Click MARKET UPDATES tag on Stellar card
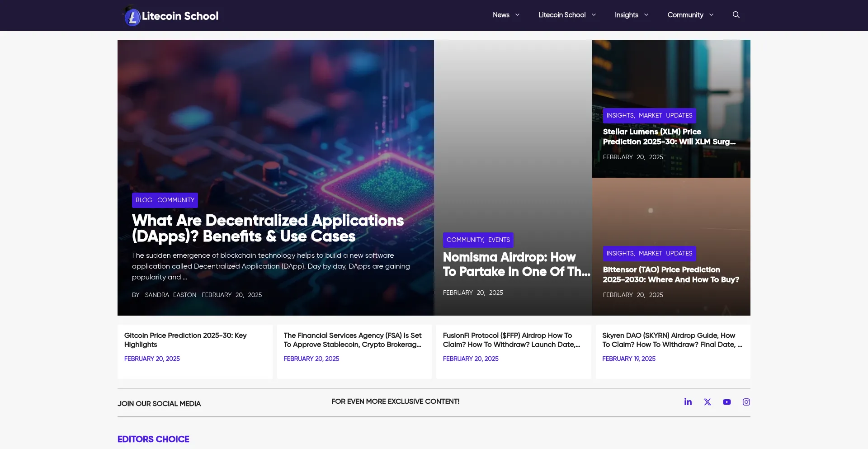Viewport: 868px width, 449px height. click(665, 115)
